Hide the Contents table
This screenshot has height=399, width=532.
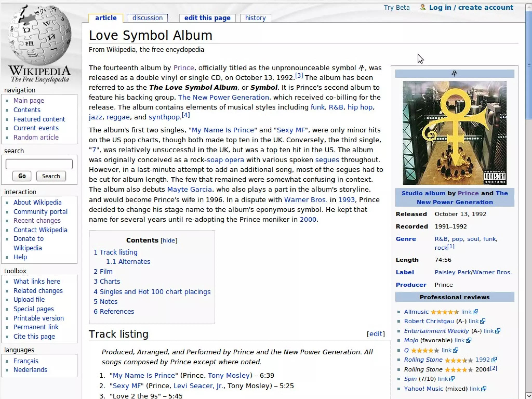[x=169, y=241]
